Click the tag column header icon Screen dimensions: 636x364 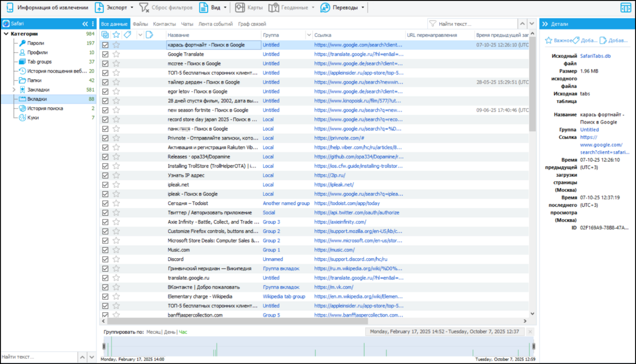128,35
